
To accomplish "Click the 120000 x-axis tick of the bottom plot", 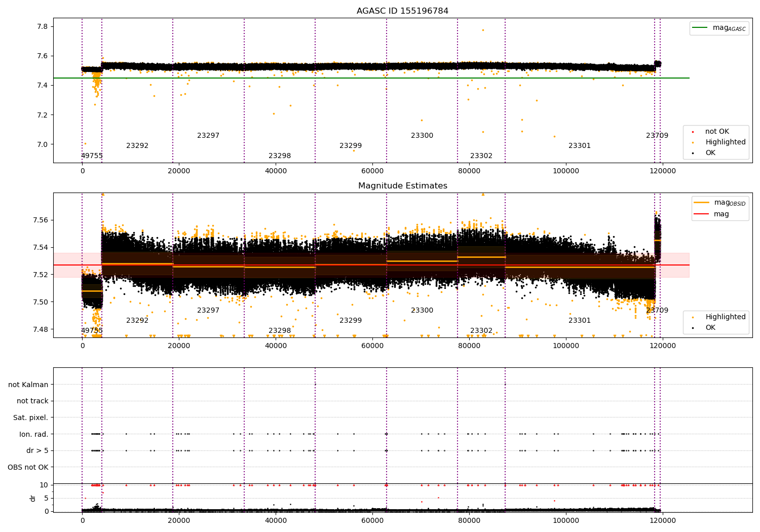I will coord(663,521).
